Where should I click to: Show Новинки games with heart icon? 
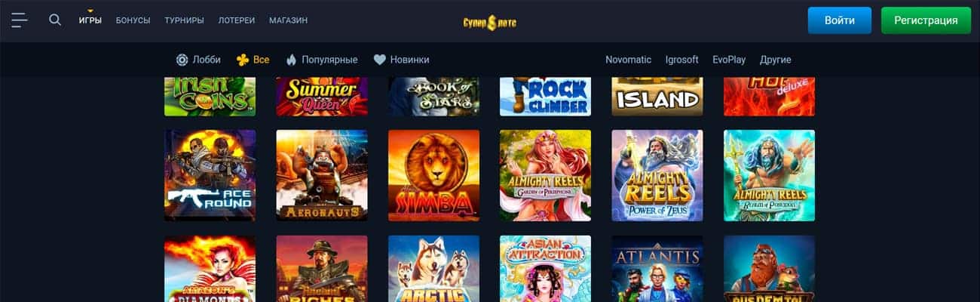pos(401,60)
